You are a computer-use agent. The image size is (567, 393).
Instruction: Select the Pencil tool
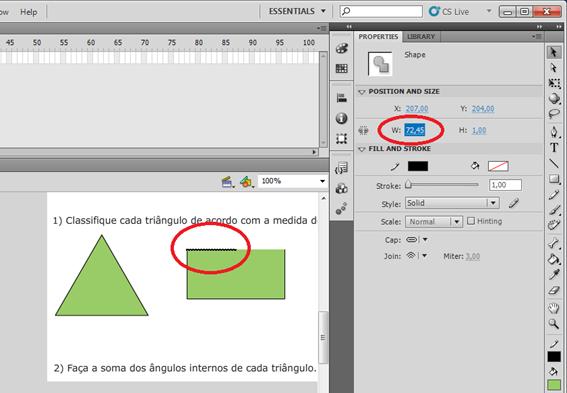click(554, 195)
